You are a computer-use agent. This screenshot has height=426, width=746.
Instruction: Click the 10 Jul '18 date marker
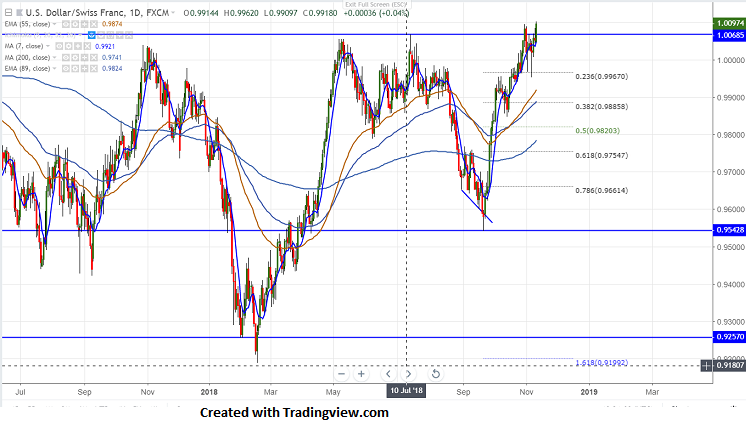click(x=406, y=391)
